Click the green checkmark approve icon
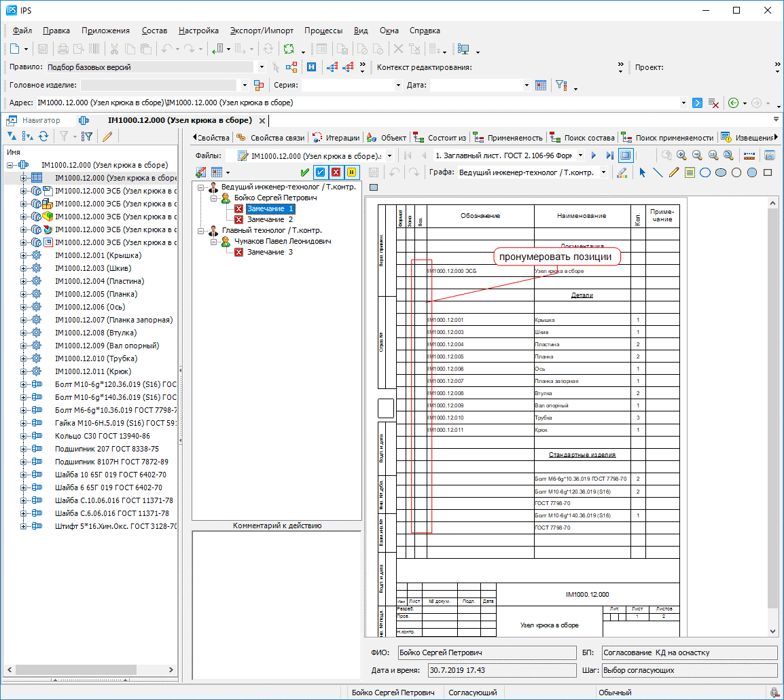 304,172
